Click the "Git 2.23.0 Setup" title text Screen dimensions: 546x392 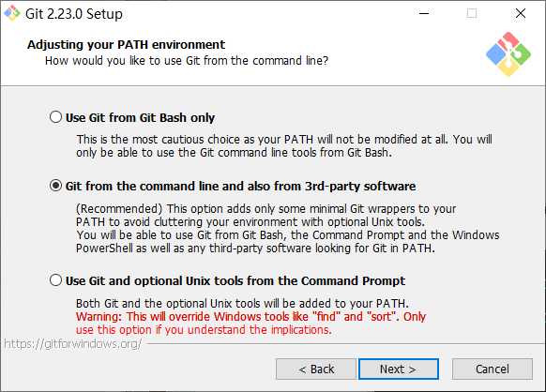click(x=74, y=14)
